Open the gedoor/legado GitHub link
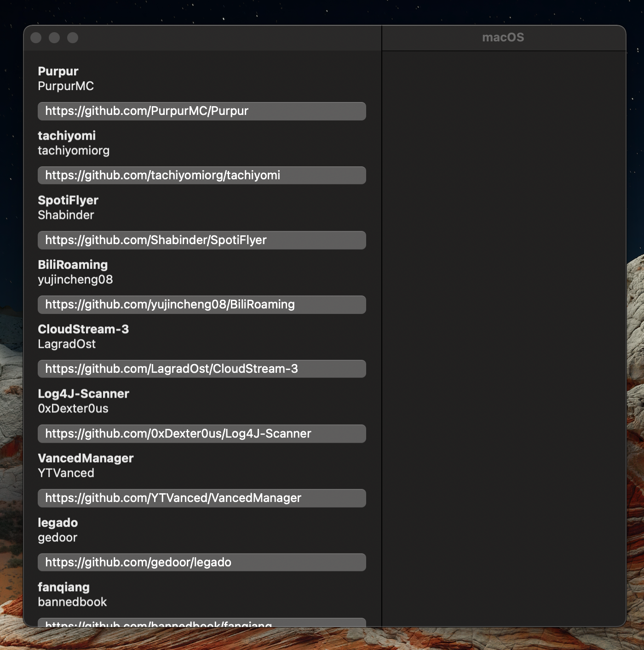This screenshot has width=644, height=650. (201, 562)
